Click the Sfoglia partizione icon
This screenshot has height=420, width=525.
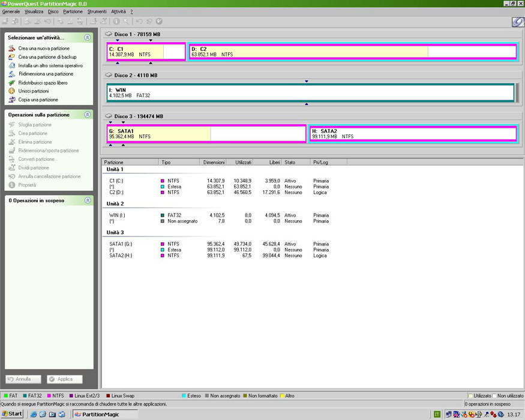[12, 125]
